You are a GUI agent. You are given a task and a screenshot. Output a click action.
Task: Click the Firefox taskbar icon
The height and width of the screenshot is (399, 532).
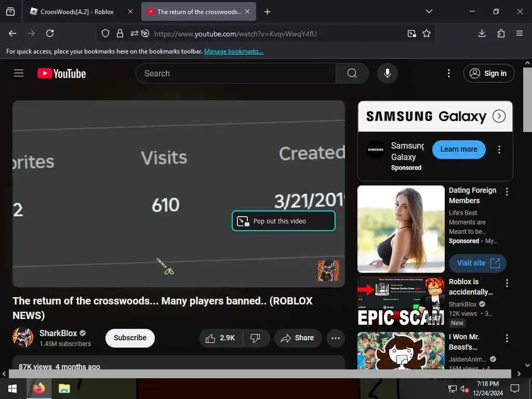(x=38, y=389)
